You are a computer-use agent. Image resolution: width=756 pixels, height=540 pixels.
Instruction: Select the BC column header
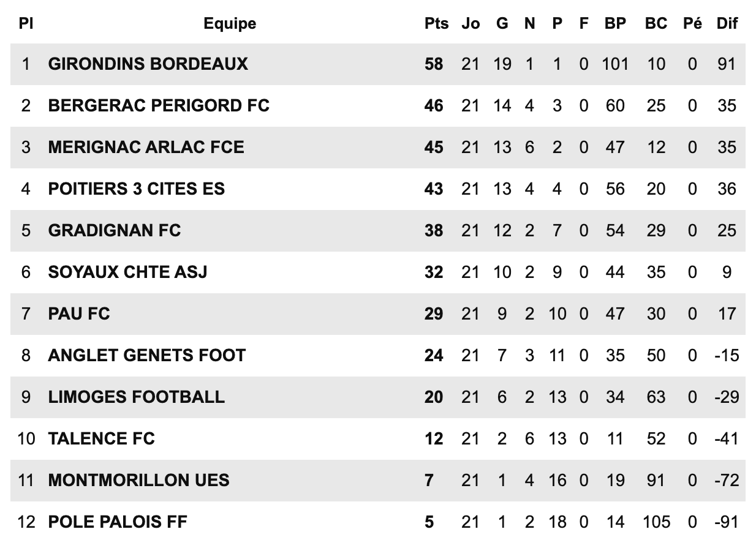[656, 24]
